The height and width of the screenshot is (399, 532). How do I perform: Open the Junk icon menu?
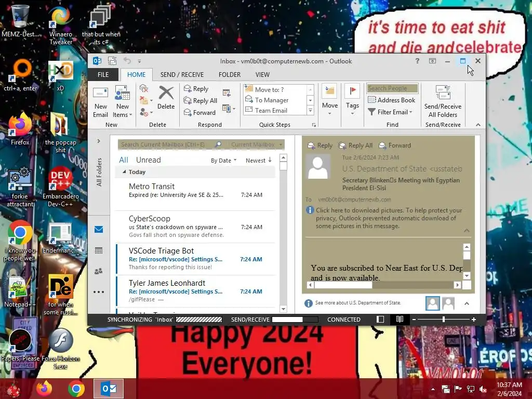(x=146, y=112)
